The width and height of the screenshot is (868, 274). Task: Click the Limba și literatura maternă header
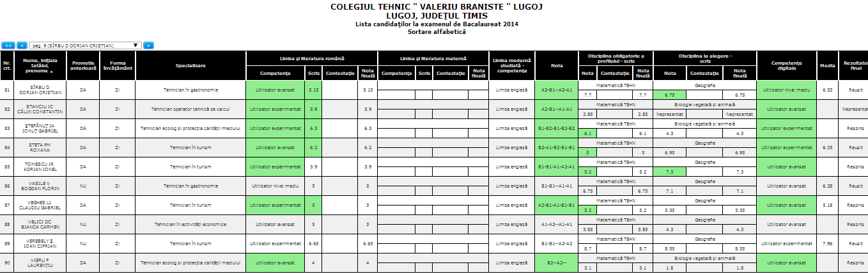point(433,58)
